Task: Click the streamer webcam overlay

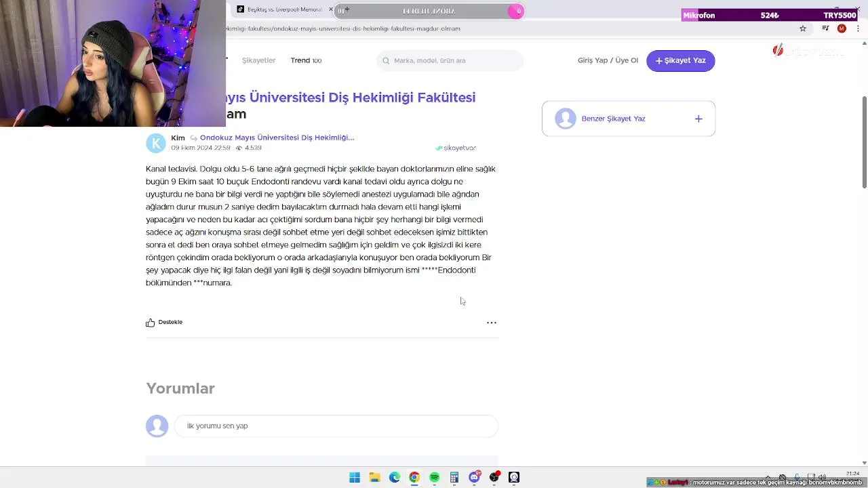Action: (113, 63)
